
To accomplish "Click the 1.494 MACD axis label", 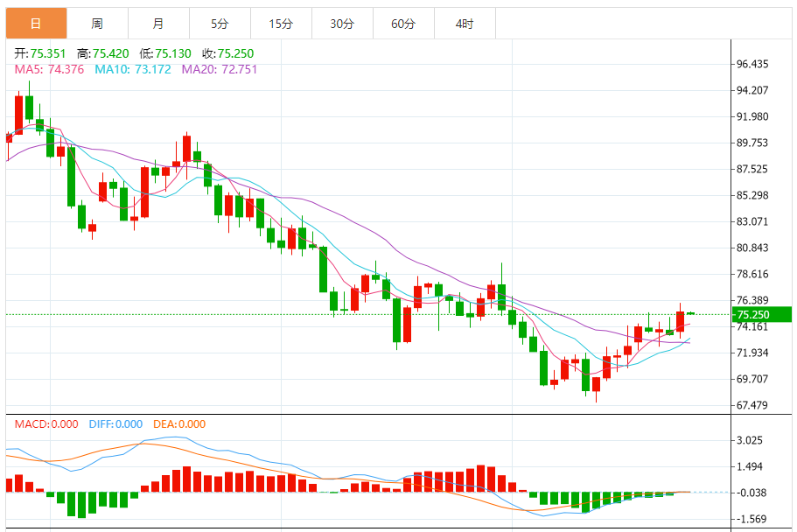I will click(x=750, y=467).
